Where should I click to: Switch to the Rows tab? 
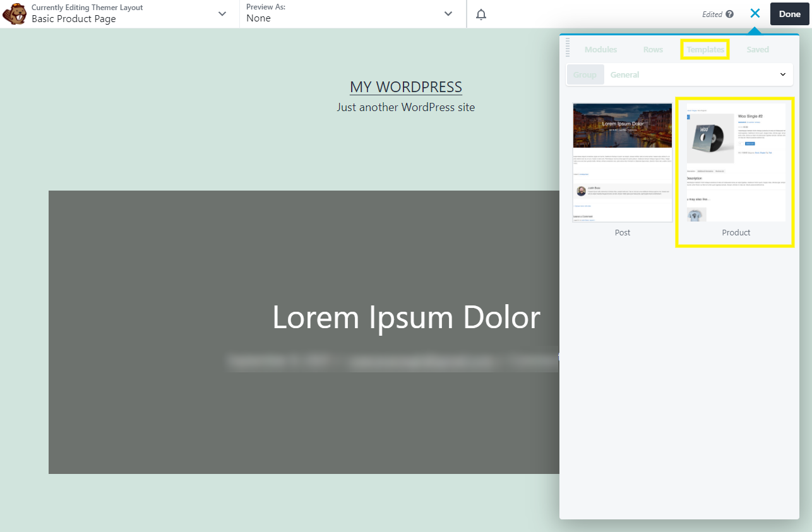[653, 49]
